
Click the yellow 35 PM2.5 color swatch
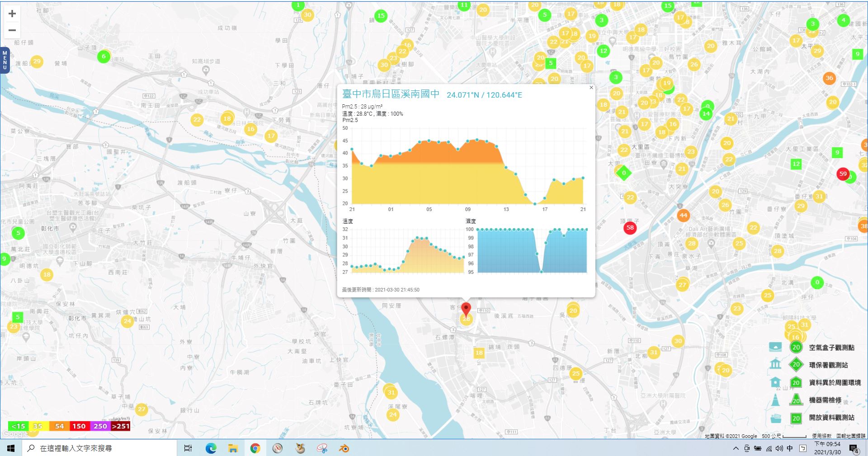click(x=38, y=426)
